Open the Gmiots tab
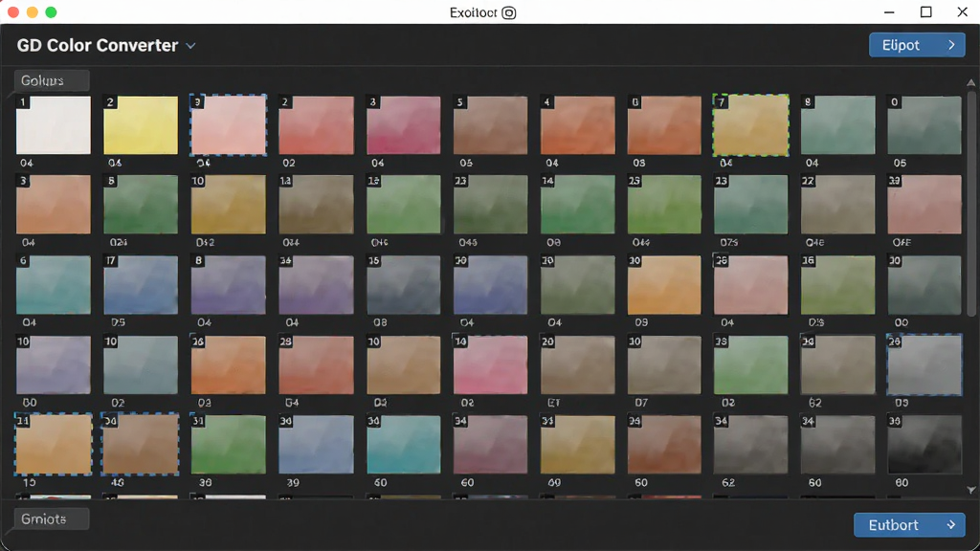The height and width of the screenshot is (551, 980). (52, 519)
